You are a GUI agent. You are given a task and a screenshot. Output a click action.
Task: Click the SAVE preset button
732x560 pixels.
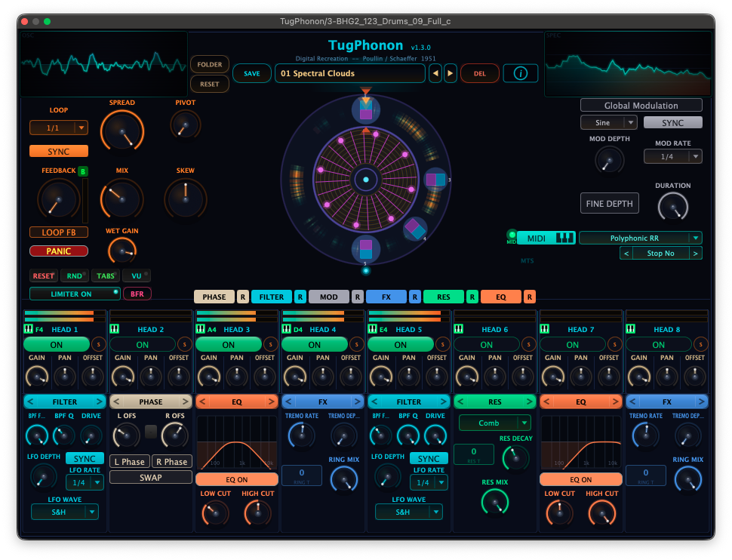(251, 73)
